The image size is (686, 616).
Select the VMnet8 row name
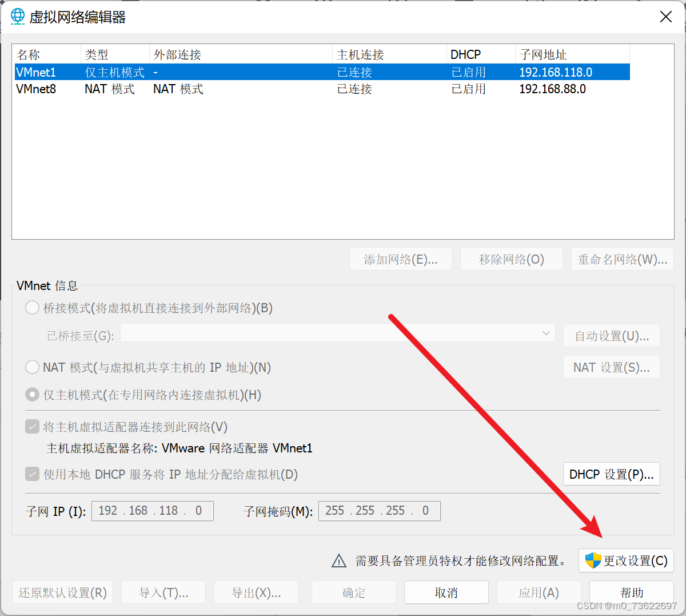[x=36, y=89]
